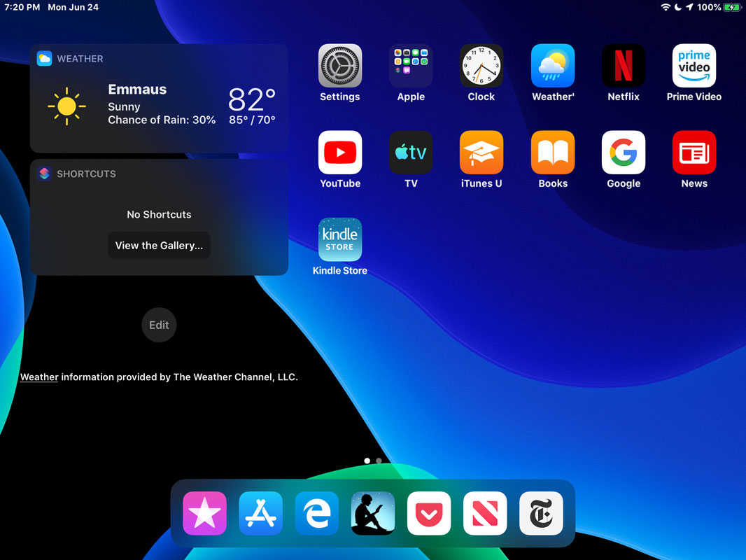This screenshot has height=560, width=746.
Task: Open the Books app
Action: click(x=553, y=153)
